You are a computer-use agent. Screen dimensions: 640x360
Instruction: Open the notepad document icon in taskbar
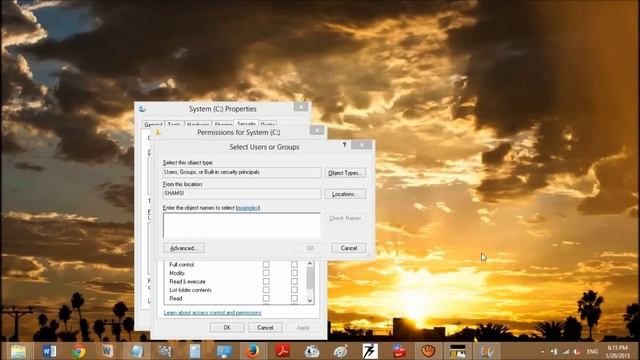point(195,351)
